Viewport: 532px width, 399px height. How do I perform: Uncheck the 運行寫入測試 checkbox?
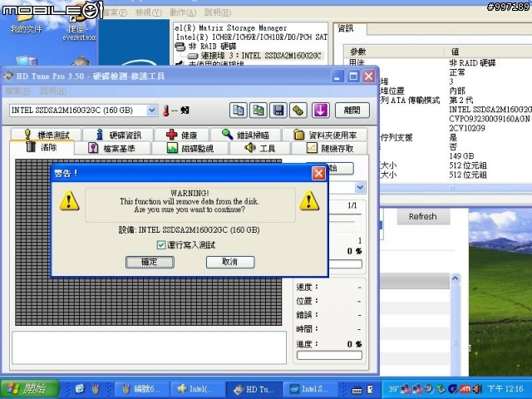[x=161, y=245]
